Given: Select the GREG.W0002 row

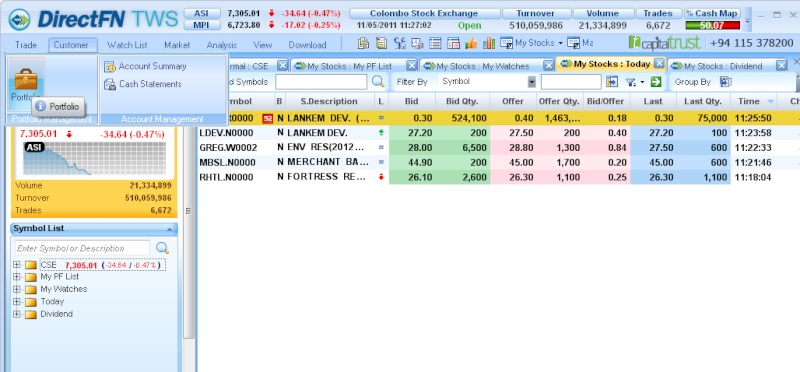Looking at the screenshot, I should coord(498,147).
